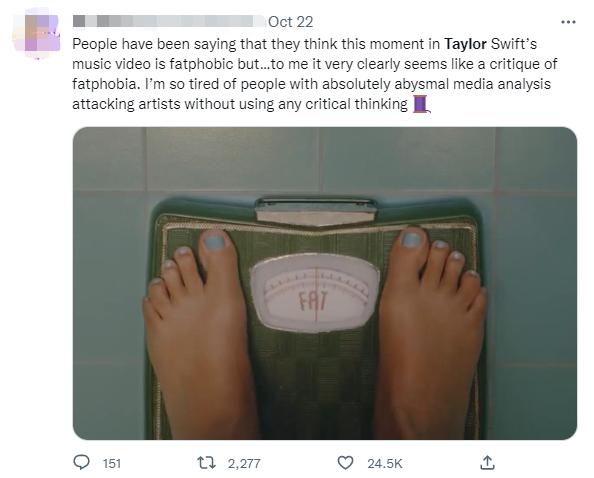594x478 pixels.
Task: Click the purple thread spool emoji
Action: [x=420, y=104]
